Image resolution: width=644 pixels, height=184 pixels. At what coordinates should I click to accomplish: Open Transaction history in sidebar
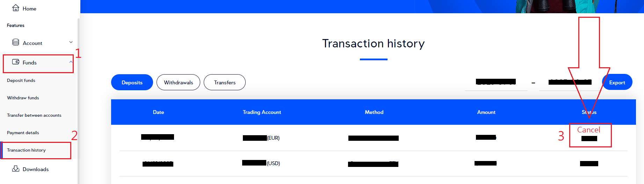(26, 150)
